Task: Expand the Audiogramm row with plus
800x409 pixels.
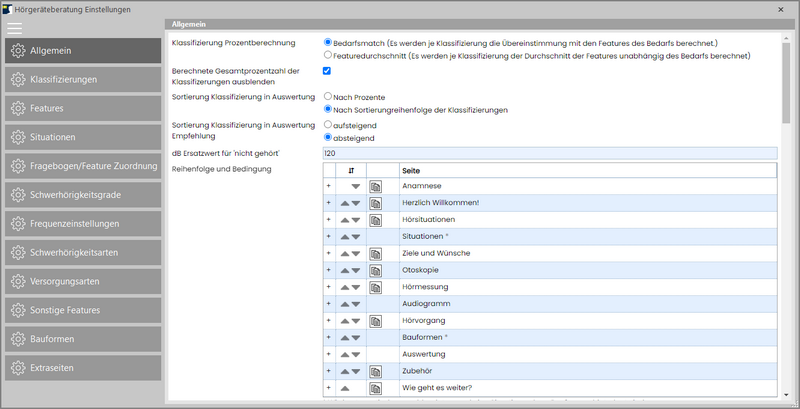Action: click(x=328, y=304)
